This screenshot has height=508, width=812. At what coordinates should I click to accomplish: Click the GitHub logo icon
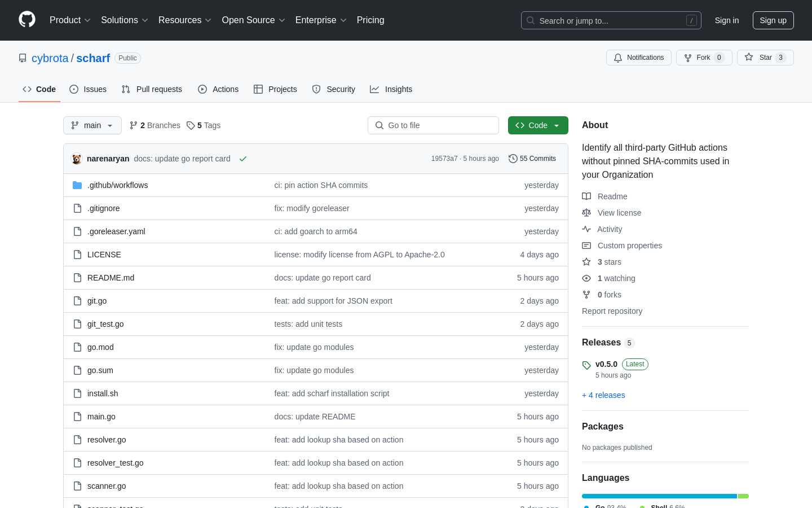tap(27, 20)
